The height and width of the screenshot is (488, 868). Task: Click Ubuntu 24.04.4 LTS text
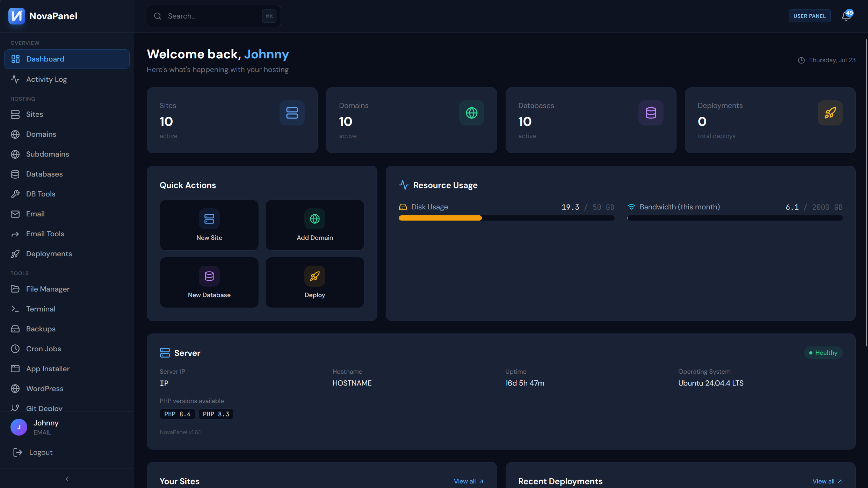[x=711, y=383]
